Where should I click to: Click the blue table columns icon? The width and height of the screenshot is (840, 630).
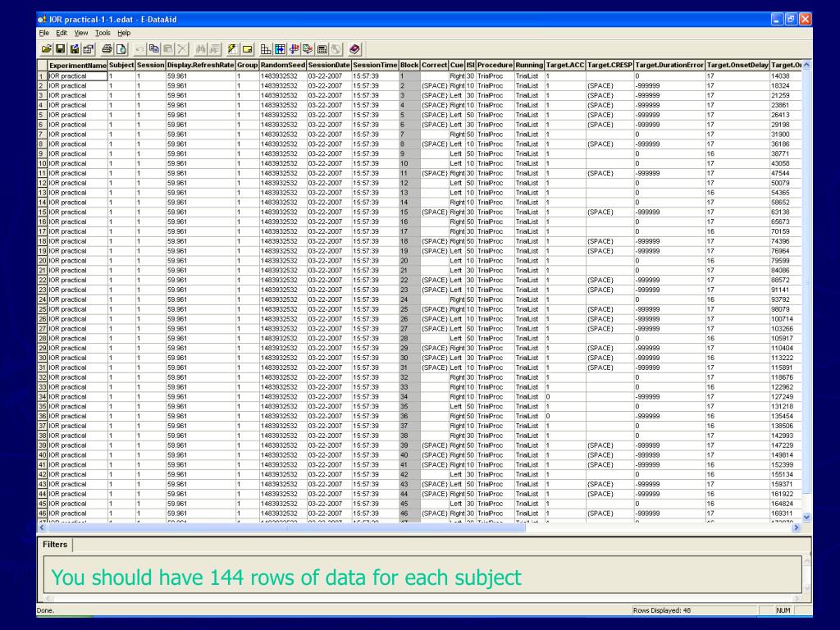[x=280, y=49]
